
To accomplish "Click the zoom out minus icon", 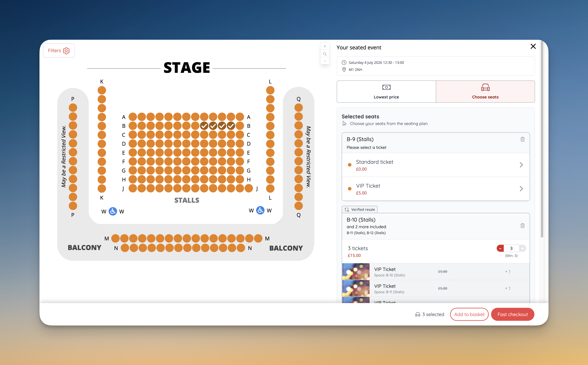I will tap(325, 61).
